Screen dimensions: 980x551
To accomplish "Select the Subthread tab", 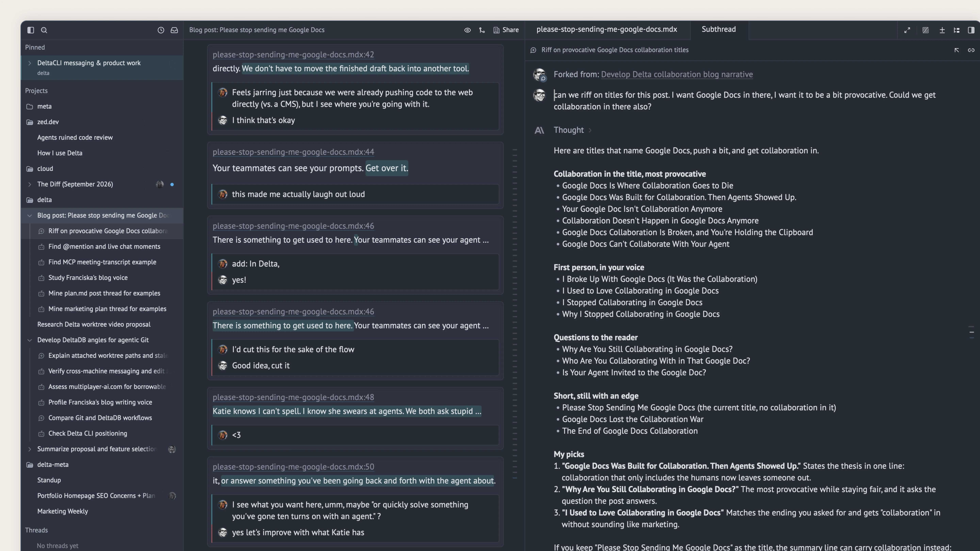I will tap(719, 29).
